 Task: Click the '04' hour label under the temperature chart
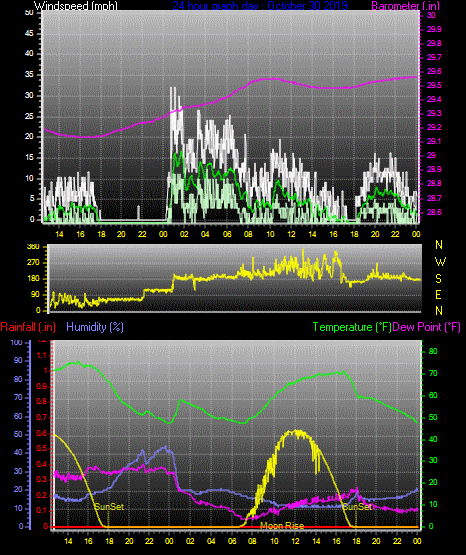(211, 541)
